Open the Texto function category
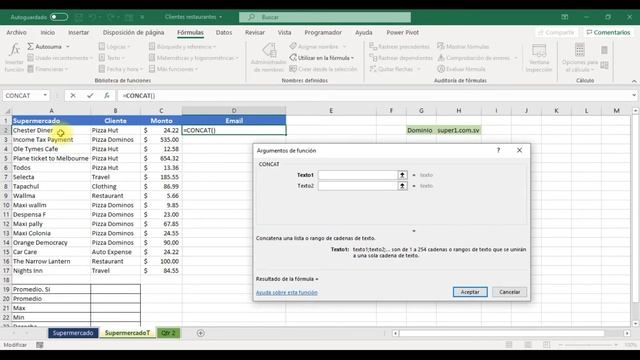Image resolution: width=640 pixels, height=360 pixels. point(111,58)
